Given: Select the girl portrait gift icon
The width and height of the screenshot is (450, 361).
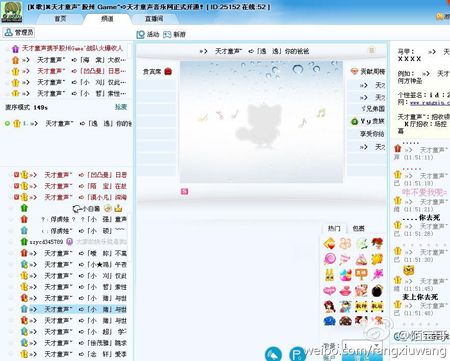Looking at the screenshot, I should click(x=329, y=306).
